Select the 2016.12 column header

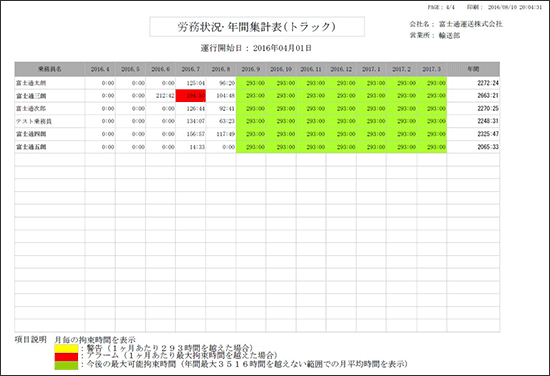[341, 69]
